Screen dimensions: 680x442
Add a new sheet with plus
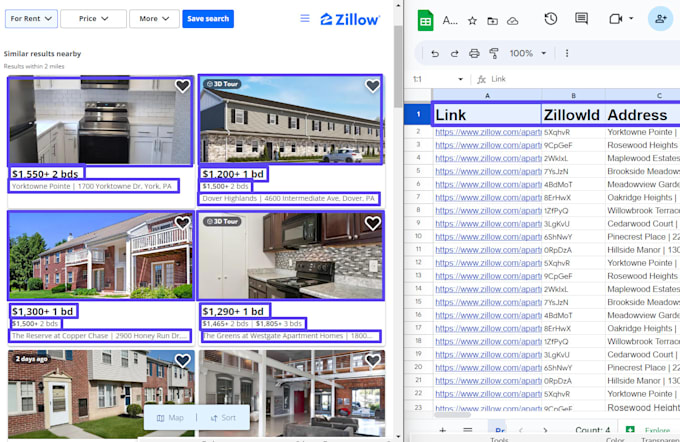[442, 430]
